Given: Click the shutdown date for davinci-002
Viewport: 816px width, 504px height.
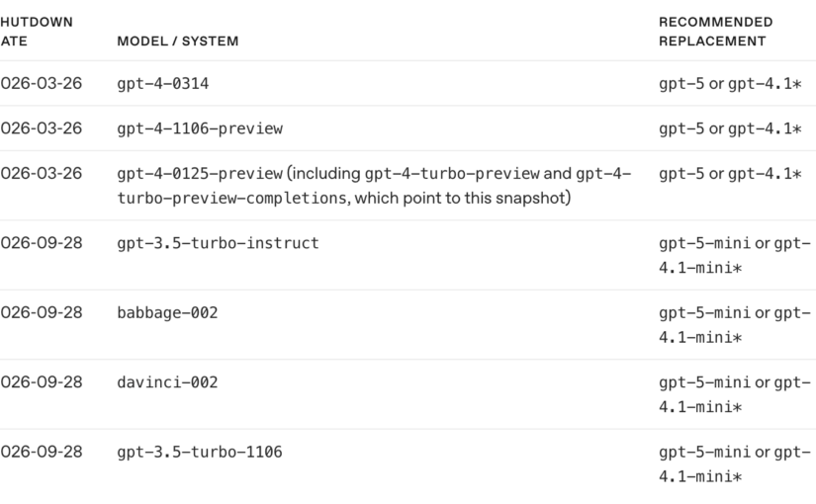Looking at the screenshot, I should point(42,382).
